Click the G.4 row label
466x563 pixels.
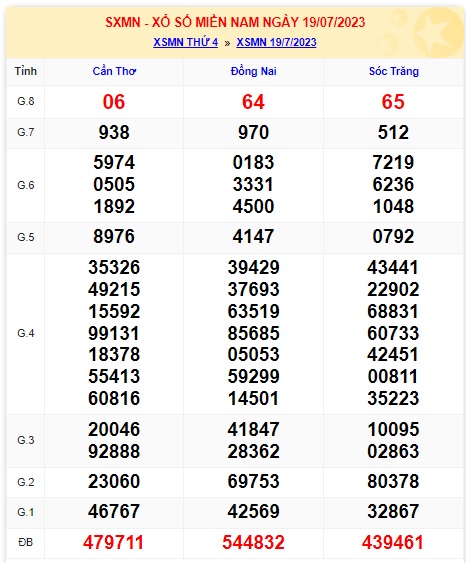[x=25, y=333]
